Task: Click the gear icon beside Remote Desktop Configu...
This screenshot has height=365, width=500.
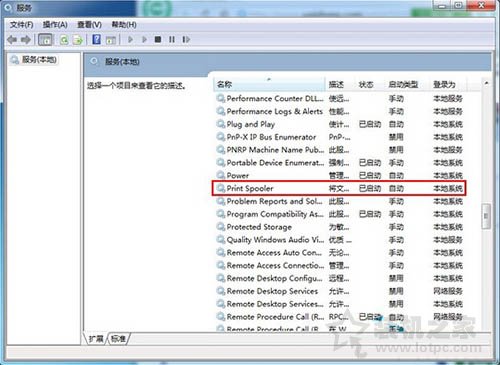Action: (x=221, y=278)
